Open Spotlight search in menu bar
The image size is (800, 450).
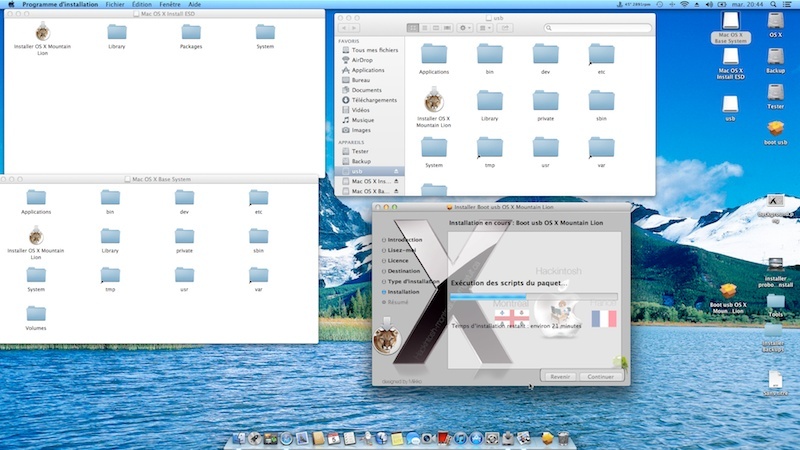click(x=773, y=4)
